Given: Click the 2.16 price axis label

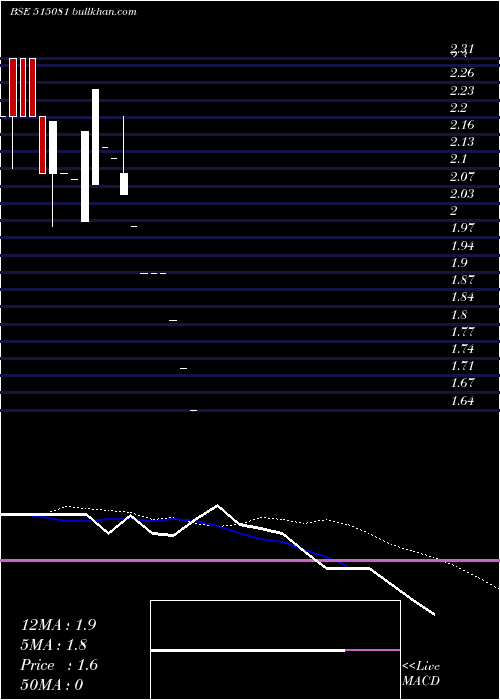Looking at the screenshot, I should [462, 125].
